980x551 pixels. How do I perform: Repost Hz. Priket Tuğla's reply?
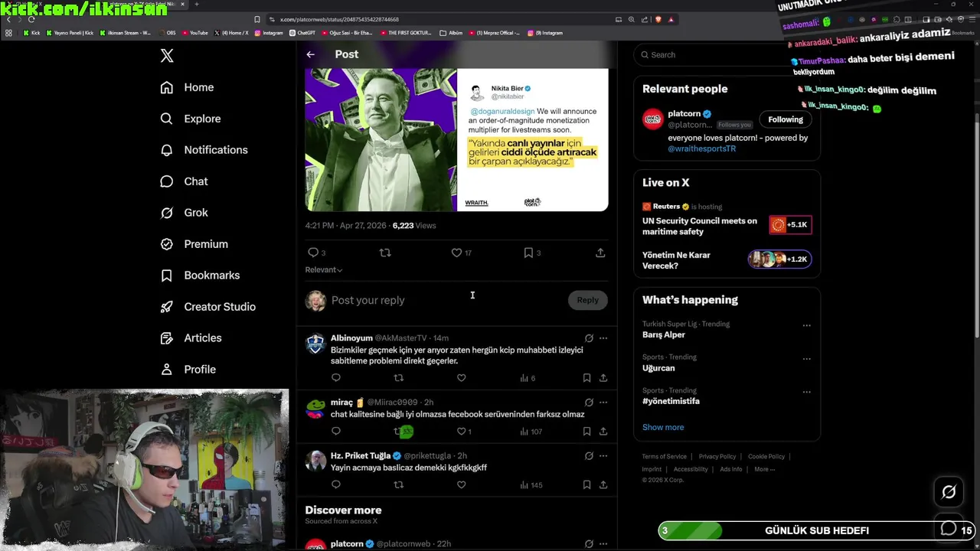click(x=398, y=485)
